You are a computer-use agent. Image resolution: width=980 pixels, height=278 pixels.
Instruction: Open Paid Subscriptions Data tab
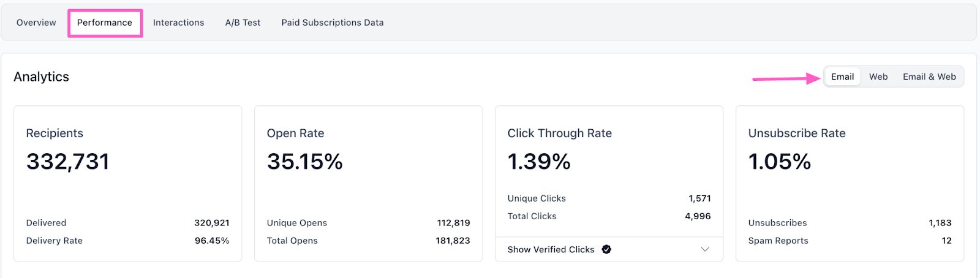coord(333,23)
